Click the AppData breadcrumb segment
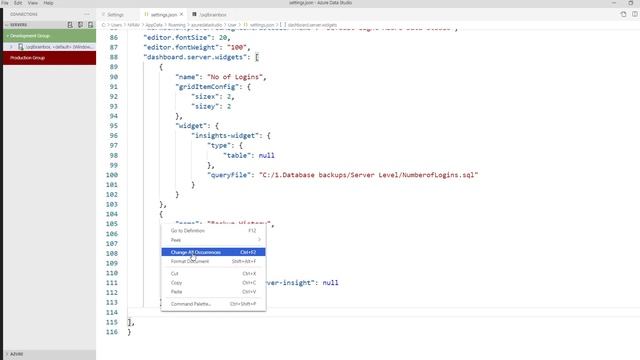Screen dimensions: 640x360 click(x=154, y=25)
